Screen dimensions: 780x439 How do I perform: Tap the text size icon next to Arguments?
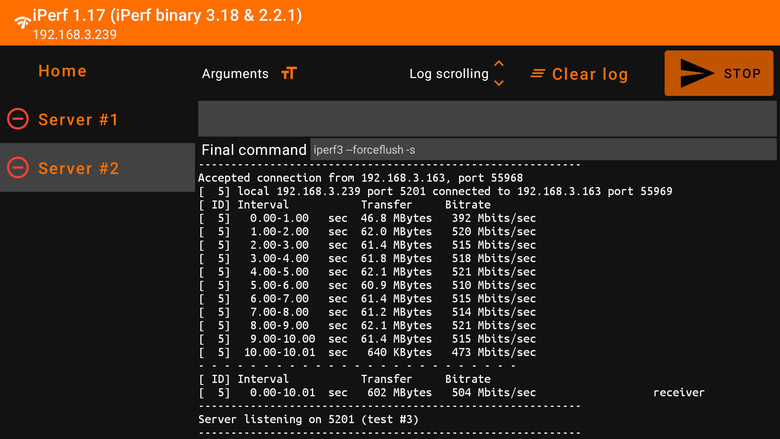(289, 74)
